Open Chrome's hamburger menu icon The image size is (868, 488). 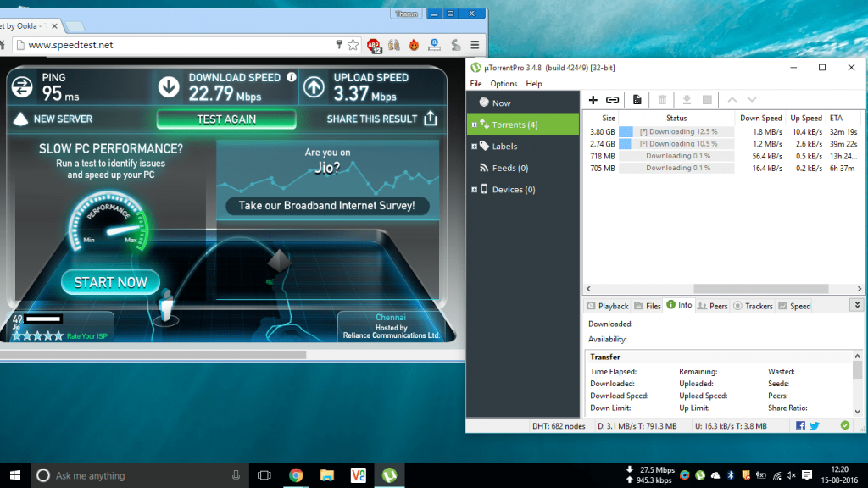[474, 44]
